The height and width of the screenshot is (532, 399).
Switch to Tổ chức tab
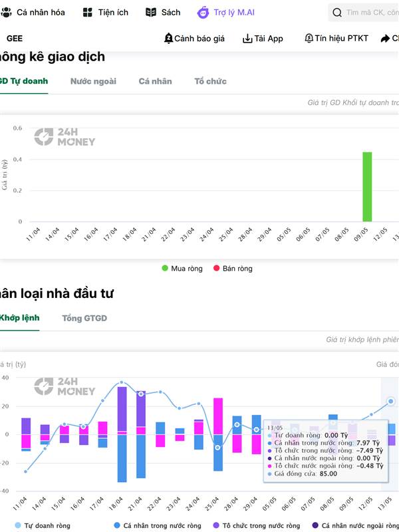tap(210, 81)
